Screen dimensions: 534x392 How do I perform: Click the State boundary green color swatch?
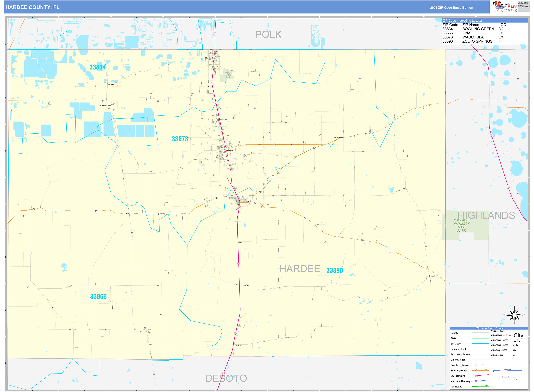coord(481,338)
